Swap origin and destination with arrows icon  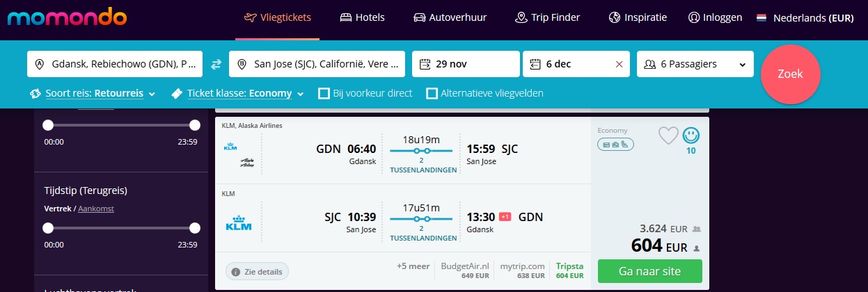click(216, 64)
